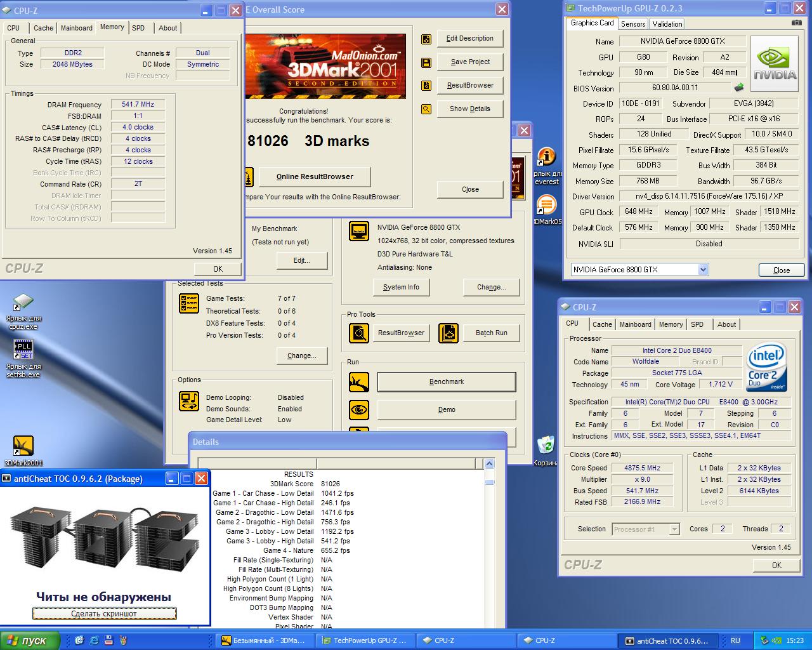Switch to Memory tab in left CPU-Z
The height and width of the screenshot is (650, 812).
coord(112,27)
